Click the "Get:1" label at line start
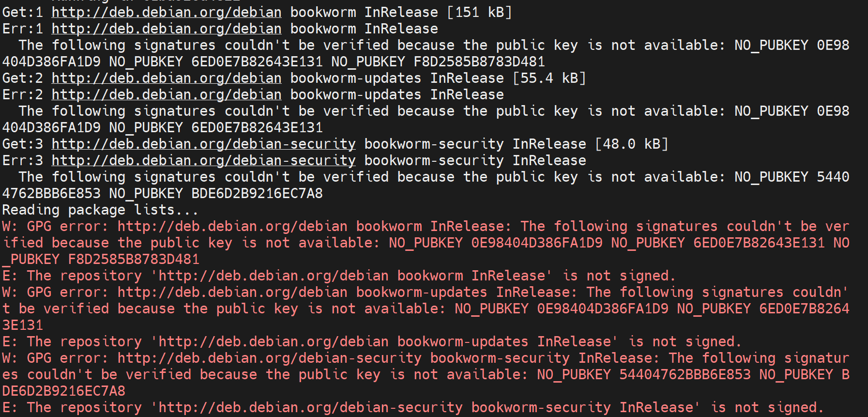The image size is (868, 417). (x=22, y=12)
